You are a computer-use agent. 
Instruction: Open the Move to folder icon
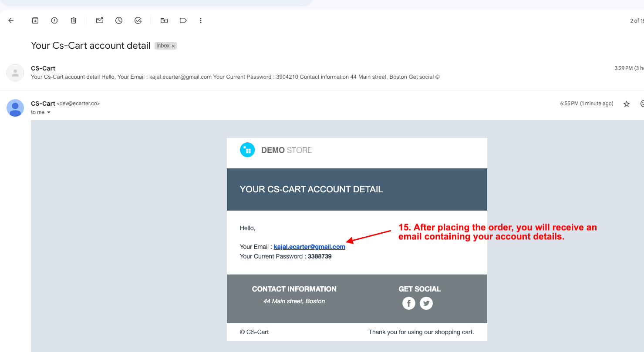(x=164, y=20)
